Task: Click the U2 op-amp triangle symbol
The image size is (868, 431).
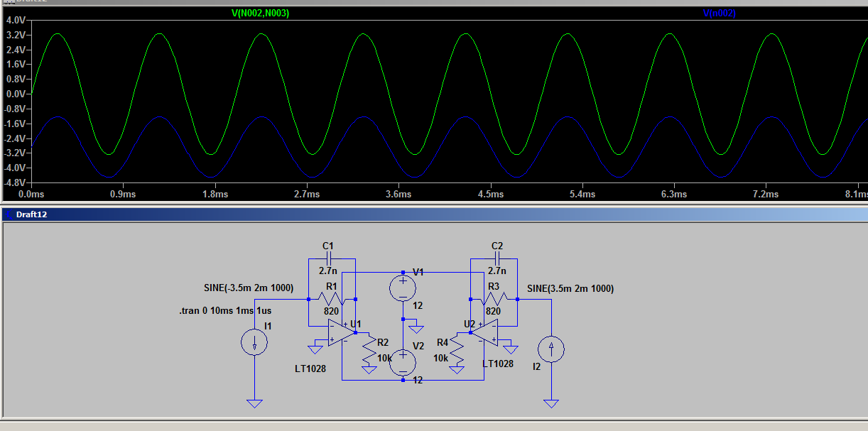Action: pyautogui.click(x=484, y=332)
